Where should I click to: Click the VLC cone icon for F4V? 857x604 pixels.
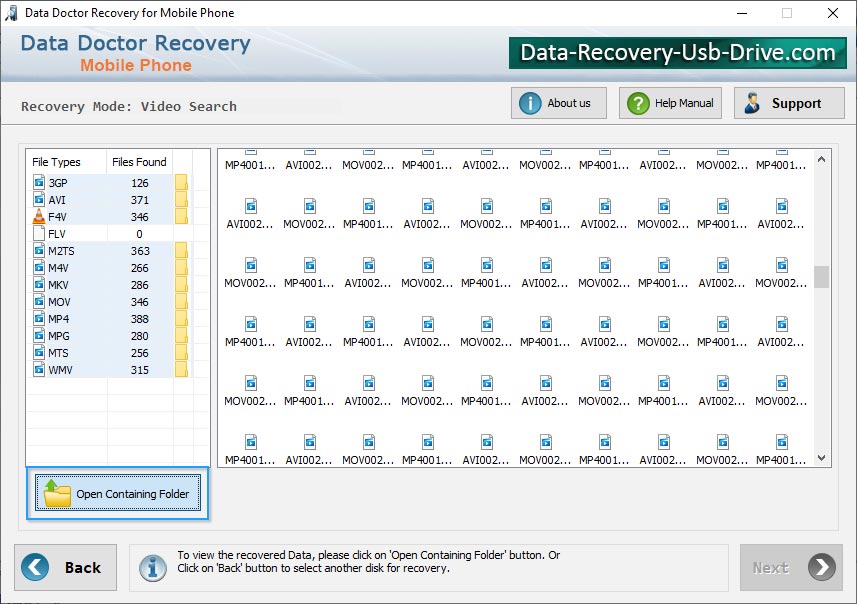39,216
